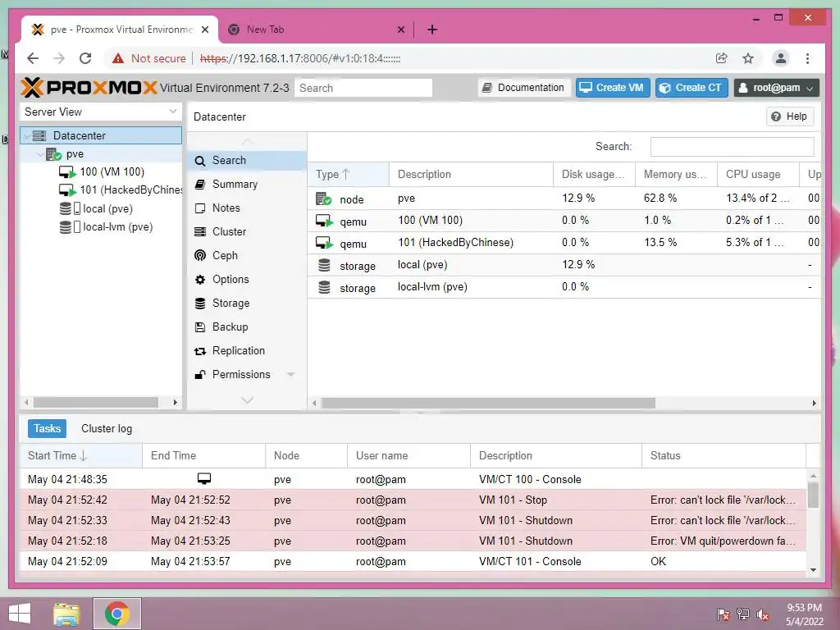Viewport: 840px width, 630px height.
Task: Open the Replication menu item
Action: (x=246, y=350)
